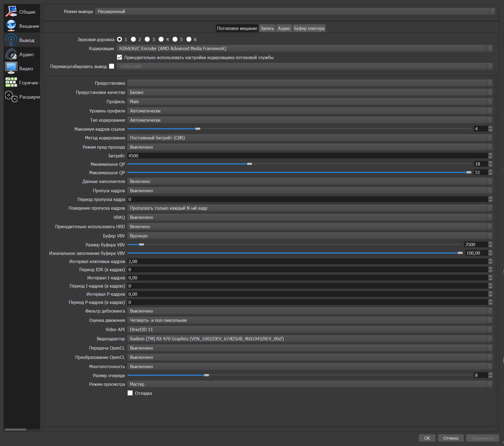Open Video API Direct3D 11 dropdown
The height and width of the screenshot is (446, 504).
[x=310, y=329]
